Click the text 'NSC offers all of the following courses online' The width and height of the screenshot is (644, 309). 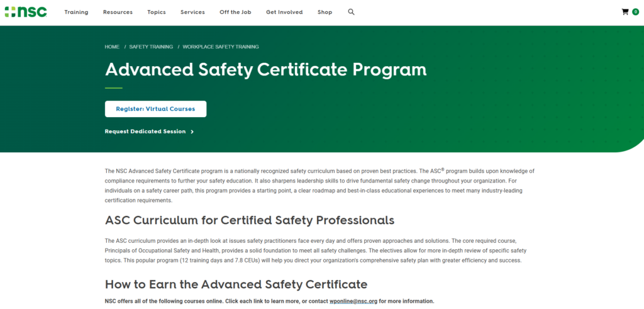point(164,301)
